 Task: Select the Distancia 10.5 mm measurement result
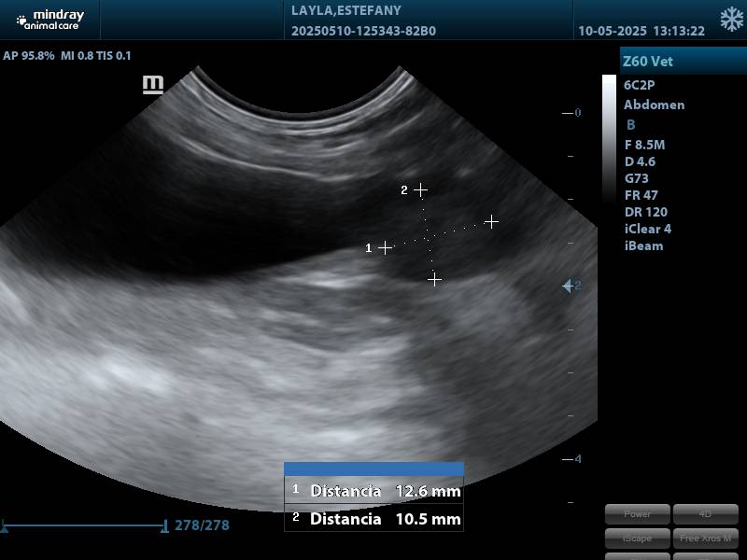pos(373,519)
